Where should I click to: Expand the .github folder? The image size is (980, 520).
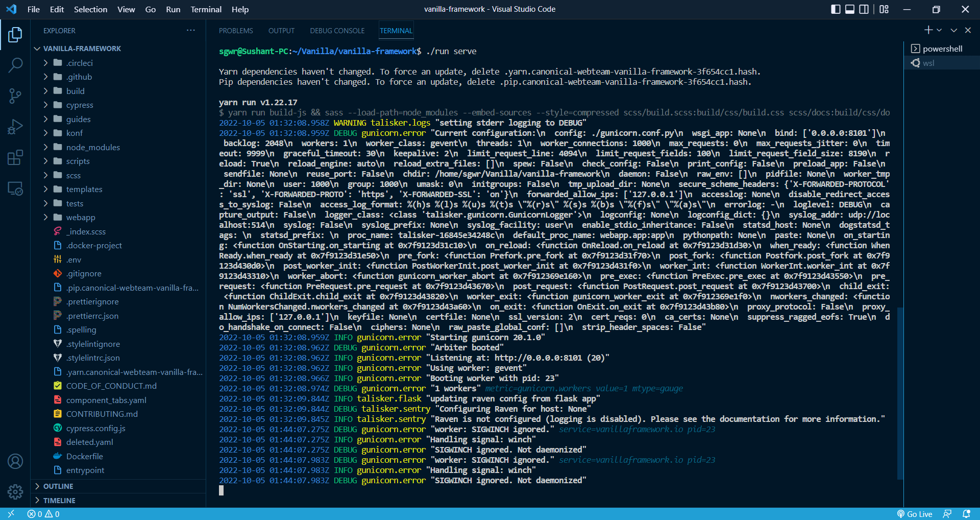pos(118,77)
